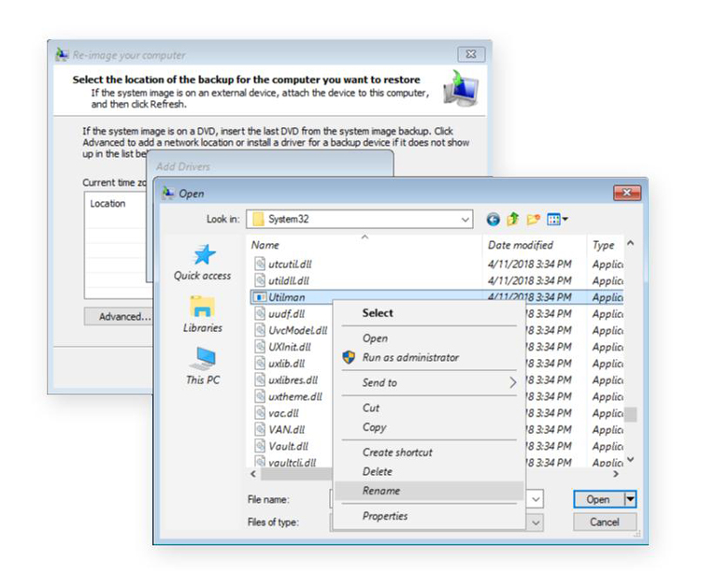The width and height of the screenshot is (701, 588).
Task: Click the vertical scrollbar down arrow
Action: pyautogui.click(x=631, y=459)
